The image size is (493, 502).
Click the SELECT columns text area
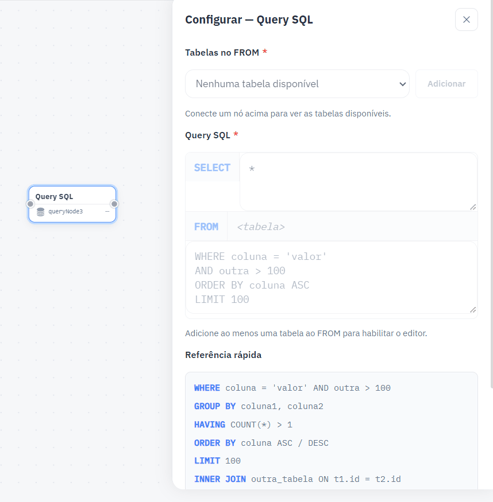tap(358, 182)
